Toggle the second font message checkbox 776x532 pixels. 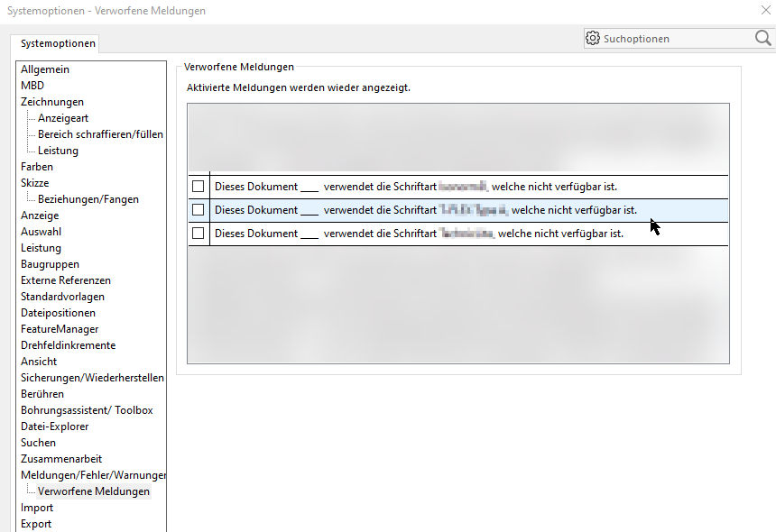click(x=199, y=210)
